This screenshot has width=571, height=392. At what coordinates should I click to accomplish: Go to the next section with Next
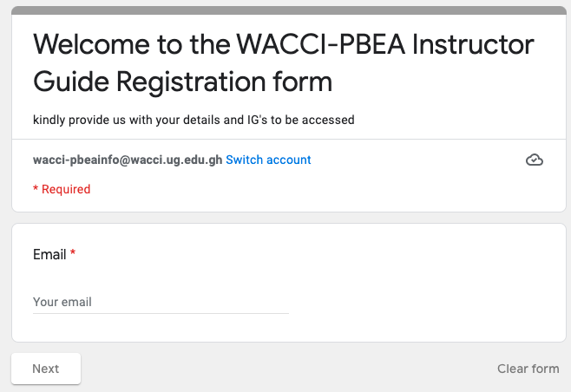(46, 369)
